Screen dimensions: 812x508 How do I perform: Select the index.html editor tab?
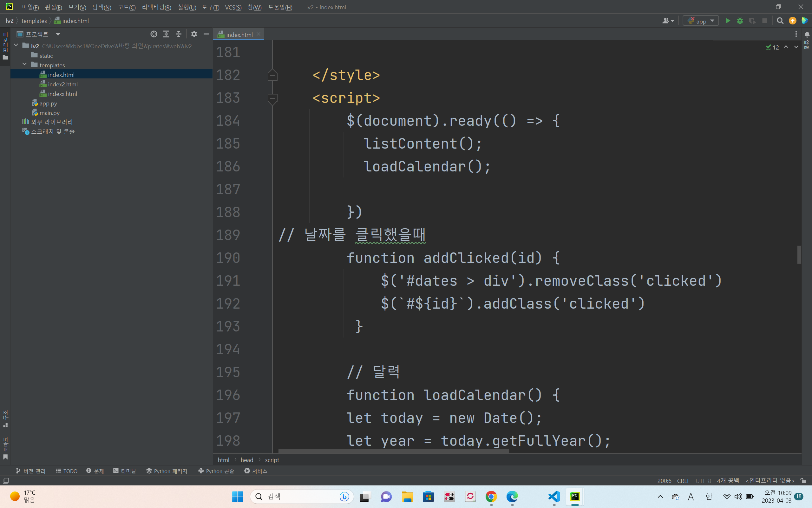pos(239,34)
